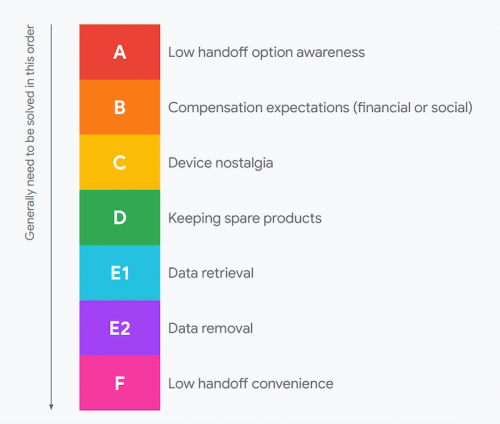Click the orange B block
This screenshot has width=500, height=424.
click(x=120, y=107)
